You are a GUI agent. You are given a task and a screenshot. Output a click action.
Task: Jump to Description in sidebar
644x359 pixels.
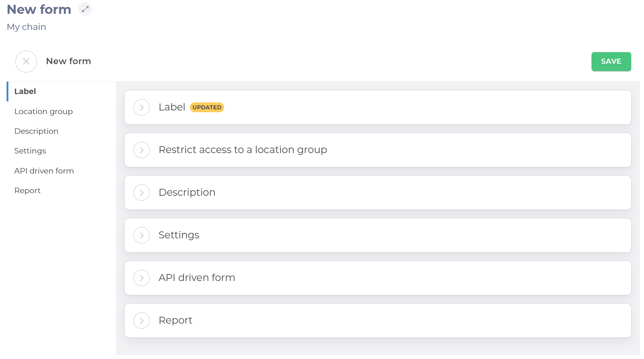coord(36,131)
